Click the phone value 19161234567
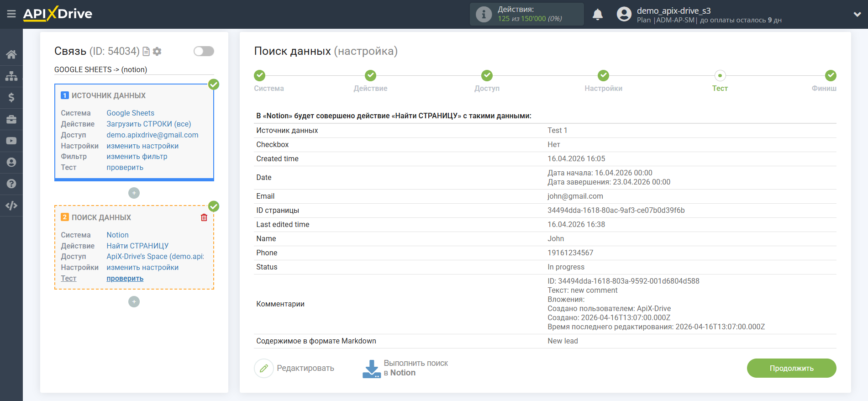Viewport: 868px width, 401px height. coord(570,253)
